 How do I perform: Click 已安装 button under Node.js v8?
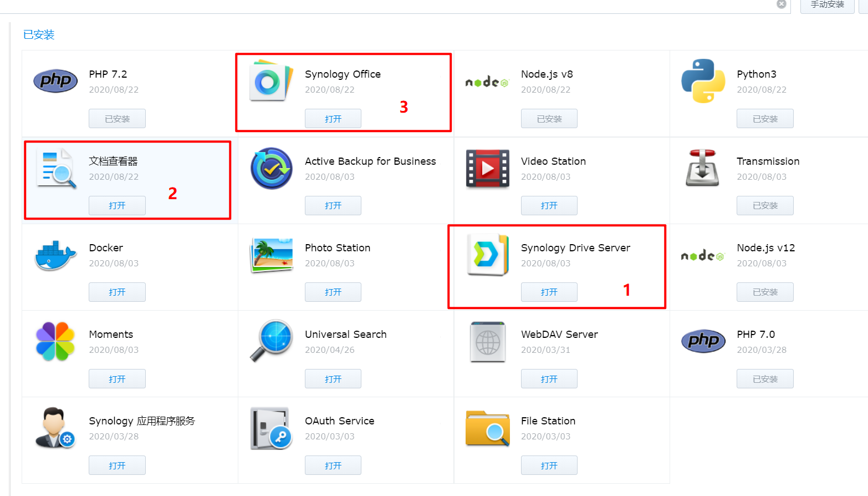[x=549, y=119]
